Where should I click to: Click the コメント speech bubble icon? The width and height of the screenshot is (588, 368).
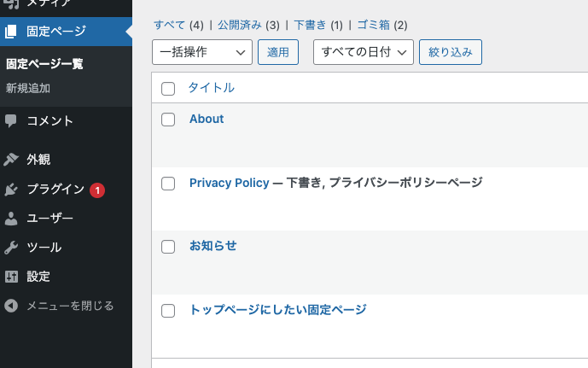[11, 120]
